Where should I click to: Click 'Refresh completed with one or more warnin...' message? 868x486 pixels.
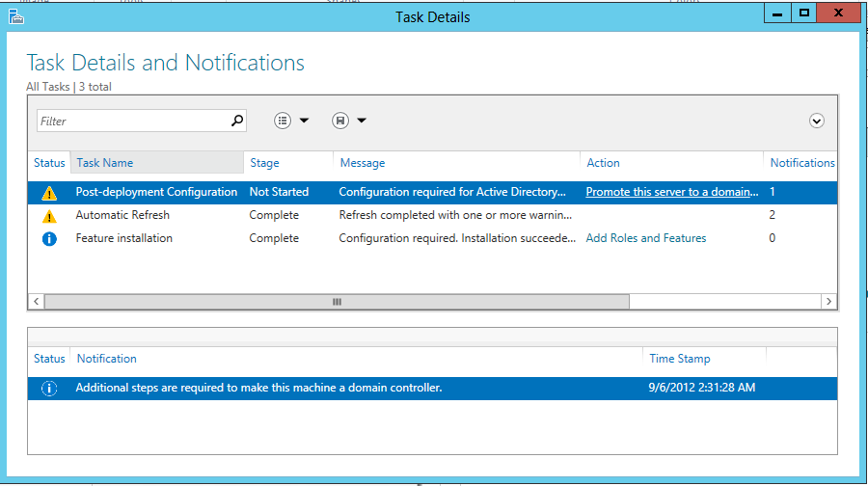coord(455,215)
